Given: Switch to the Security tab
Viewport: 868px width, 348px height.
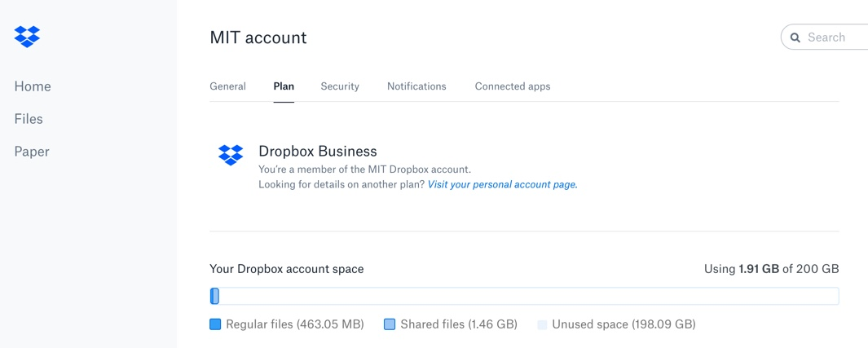Looking at the screenshot, I should (x=340, y=86).
